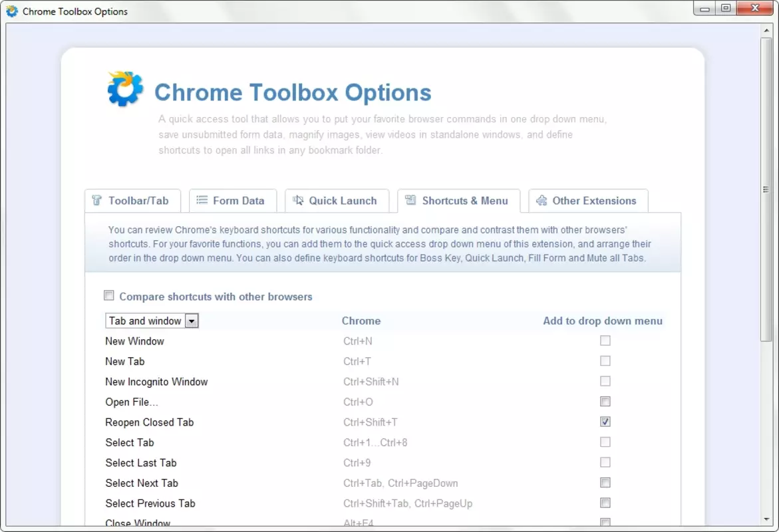Click the Chrome column header
The image size is (779, 532).
pos(361,321)
